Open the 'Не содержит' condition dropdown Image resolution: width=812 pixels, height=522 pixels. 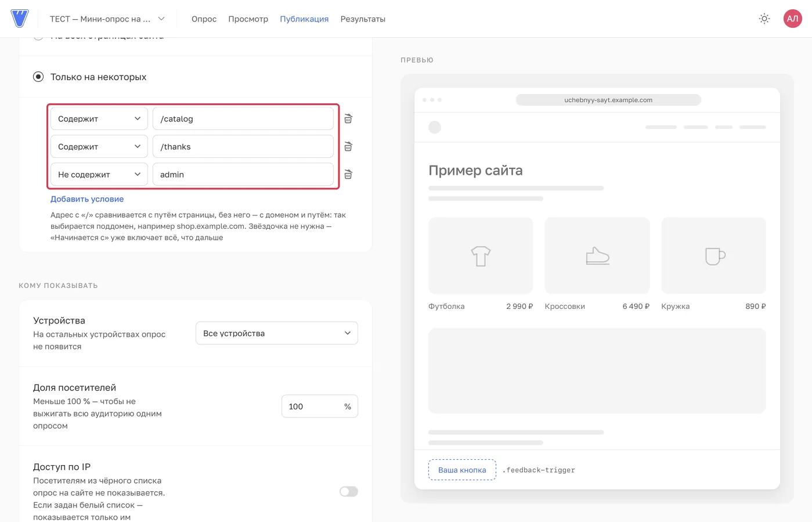tap(99, 174)
